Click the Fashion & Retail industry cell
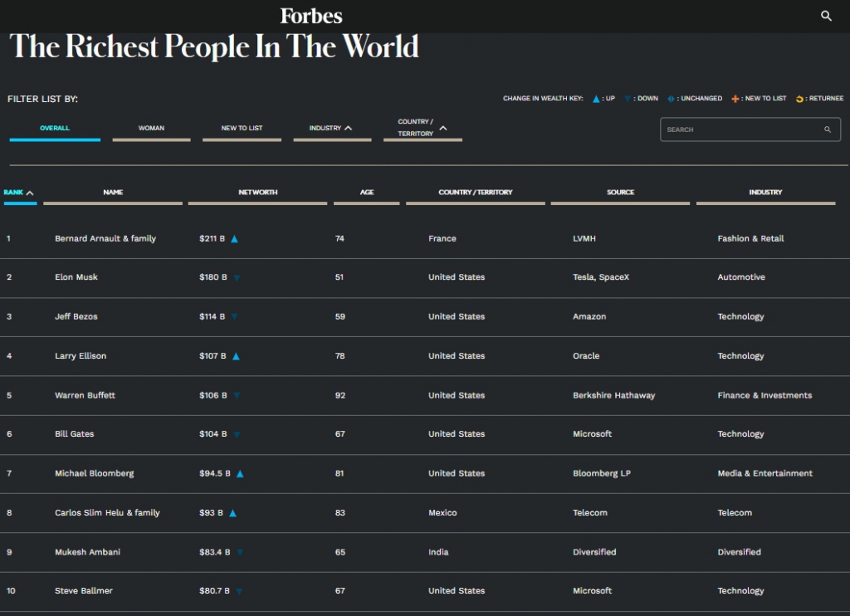The width and height of the screenshot is (850, 616). 750,238
